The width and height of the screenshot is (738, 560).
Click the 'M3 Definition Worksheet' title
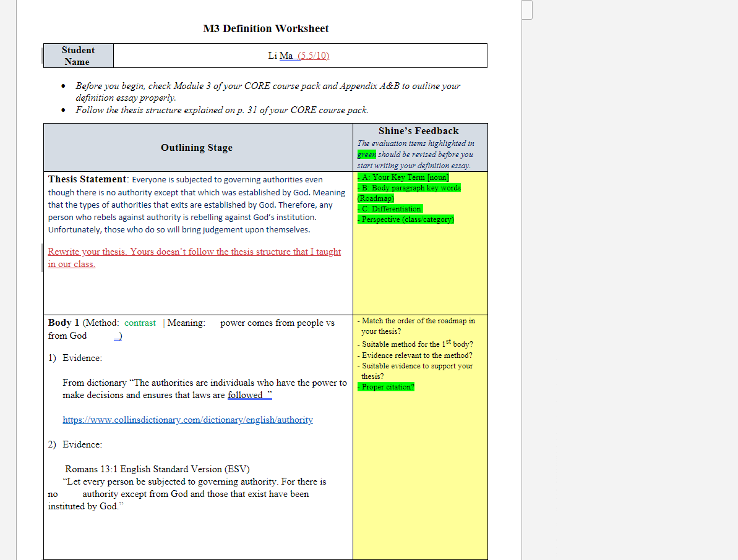point(265,28)
